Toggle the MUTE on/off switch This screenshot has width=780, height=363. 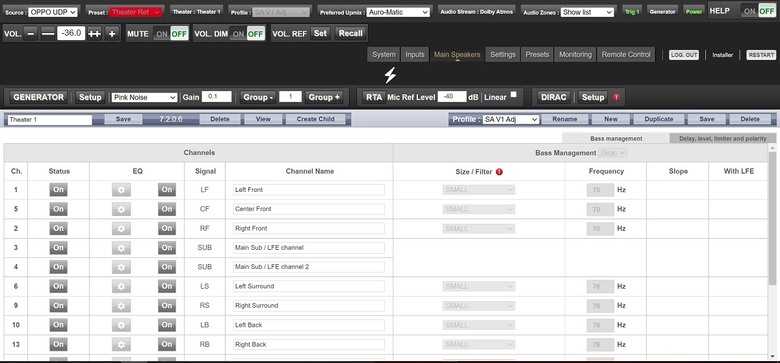click(170, 34)
